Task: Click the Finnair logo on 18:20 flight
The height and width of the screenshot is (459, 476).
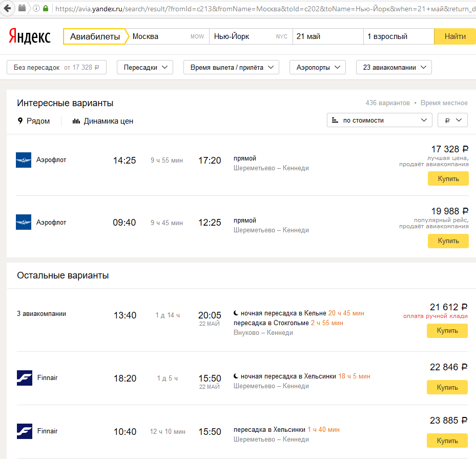Action: tap(25, 378)
